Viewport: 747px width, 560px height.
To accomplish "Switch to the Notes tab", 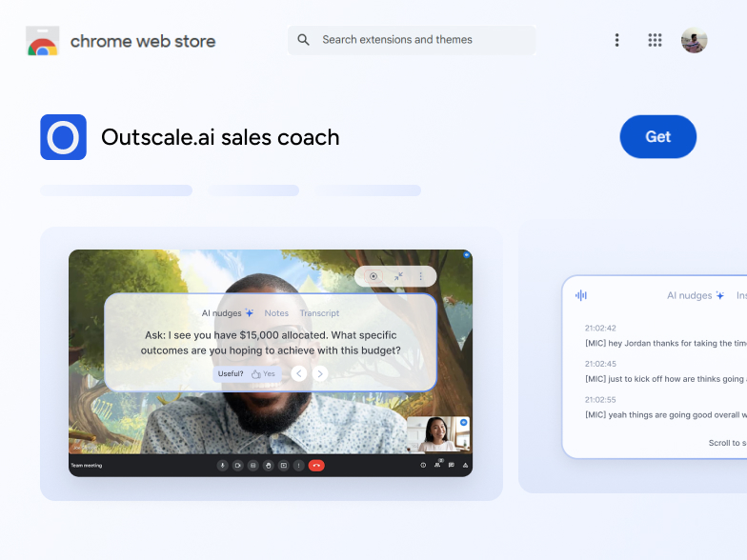I will [x=276, y=313].
